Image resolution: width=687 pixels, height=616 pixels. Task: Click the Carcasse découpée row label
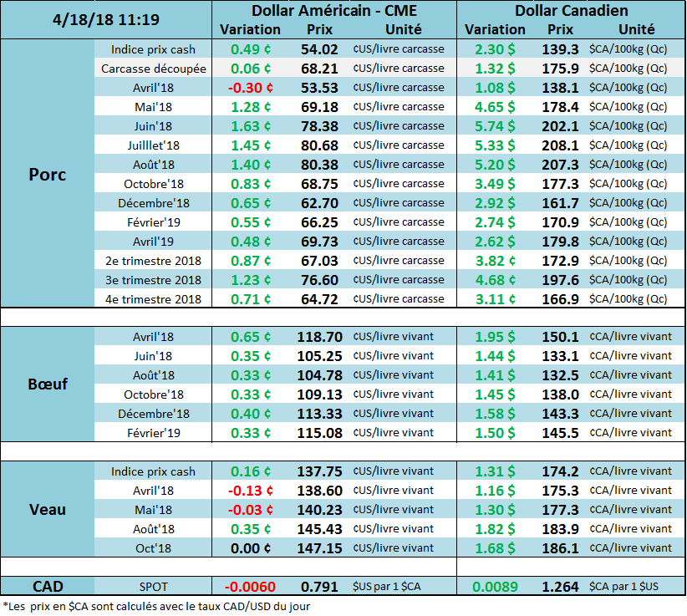point(153,69)
